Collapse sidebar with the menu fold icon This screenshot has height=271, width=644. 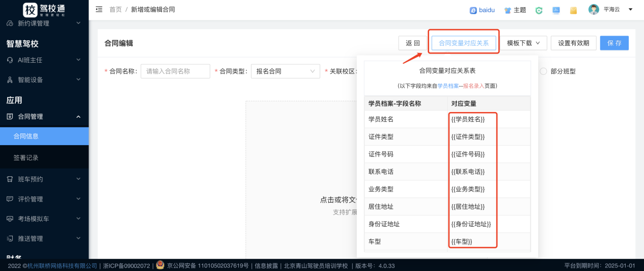(x=99, y=10)
